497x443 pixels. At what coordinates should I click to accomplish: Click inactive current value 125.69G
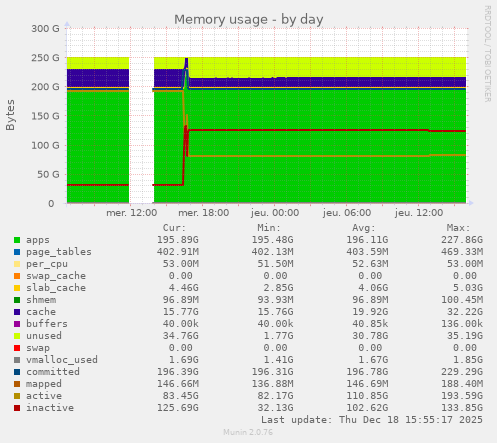(x=178, y=408)
